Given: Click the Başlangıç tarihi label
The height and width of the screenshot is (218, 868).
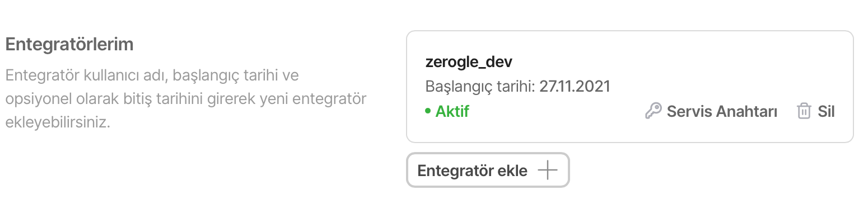Looking at the screenshot, I should pyautogui.click(x=480, y=87).
